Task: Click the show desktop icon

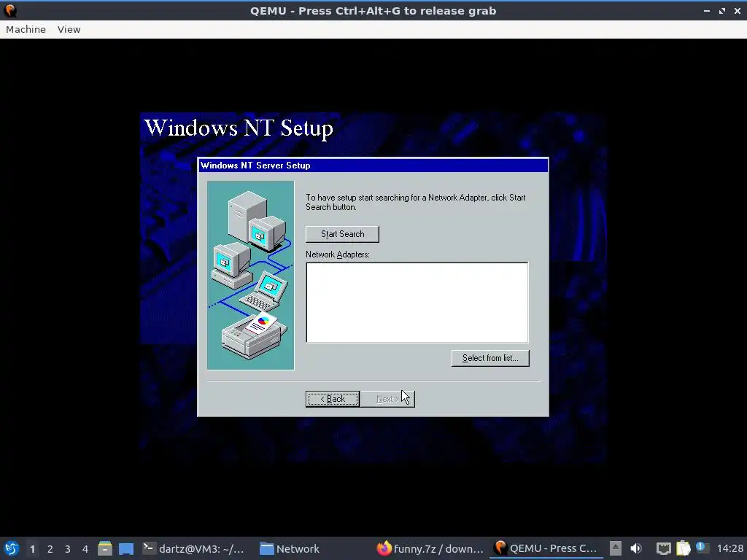Action: point(126,548)
